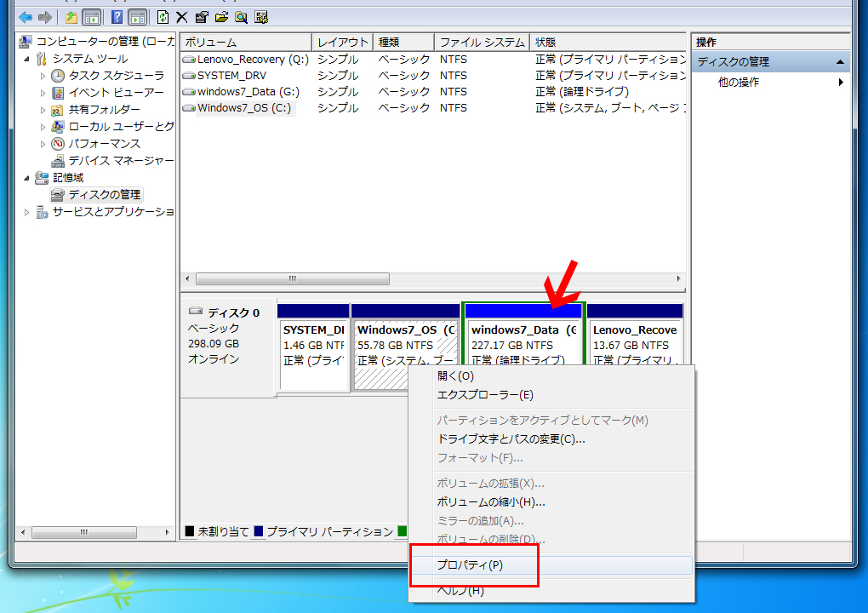Expand the サービスとアプリケーション node
868x613 pixels.
point(26,212)
